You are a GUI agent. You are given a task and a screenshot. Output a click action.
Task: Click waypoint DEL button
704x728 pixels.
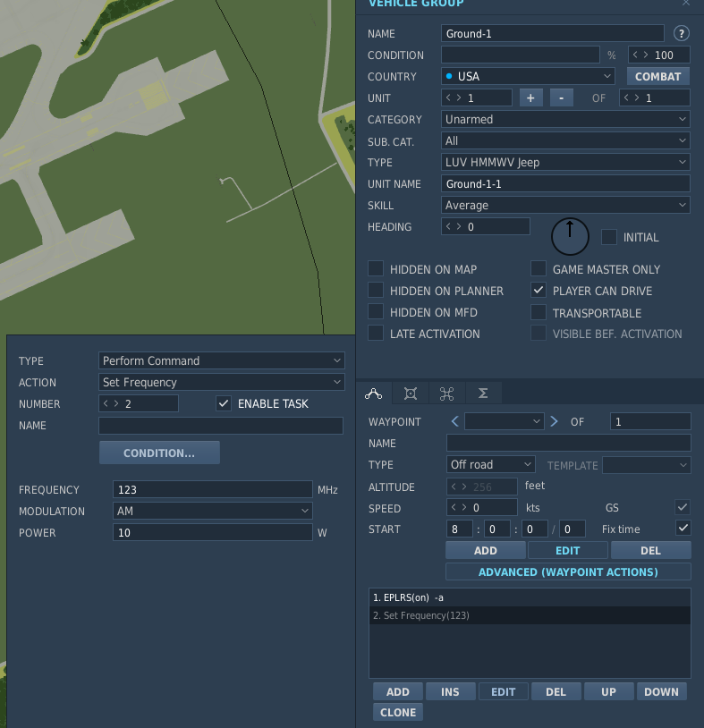(x=650, y=550)
